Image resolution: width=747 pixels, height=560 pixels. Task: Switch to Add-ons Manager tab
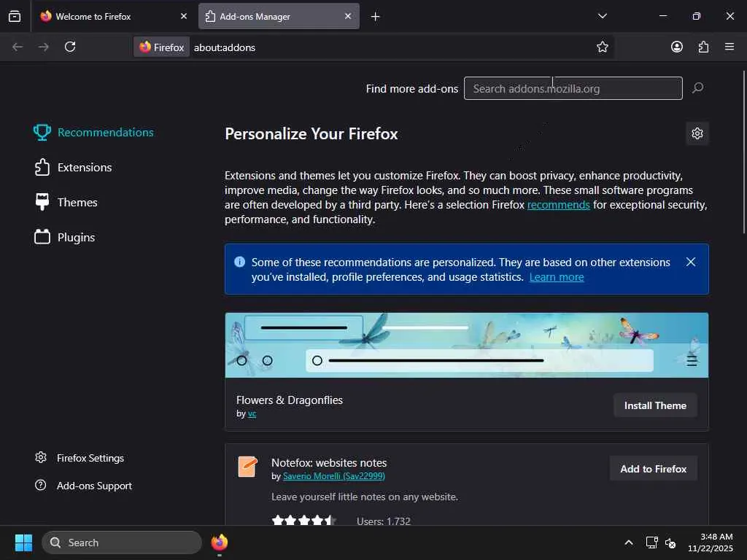click(x=279, y=16)
